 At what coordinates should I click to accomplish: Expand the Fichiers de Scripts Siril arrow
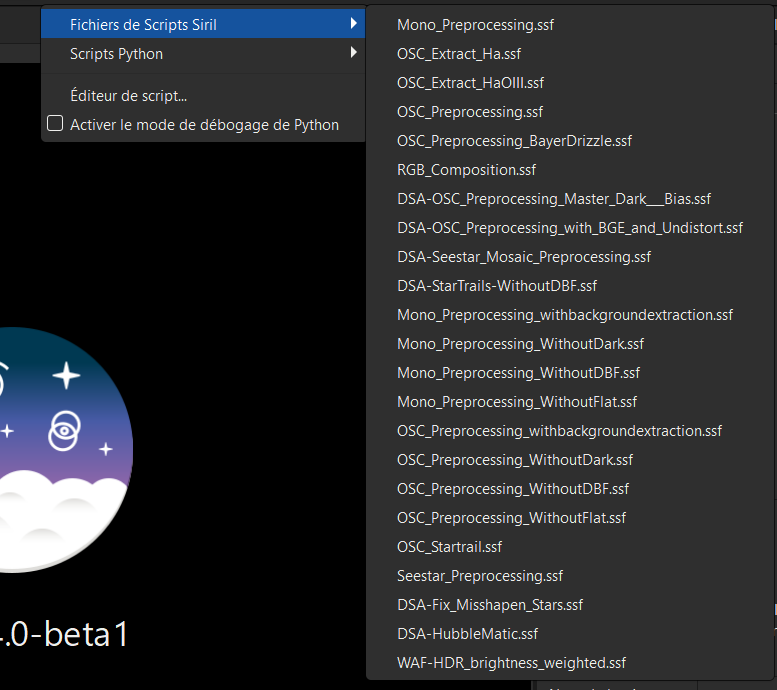click(x=353, y=24)
